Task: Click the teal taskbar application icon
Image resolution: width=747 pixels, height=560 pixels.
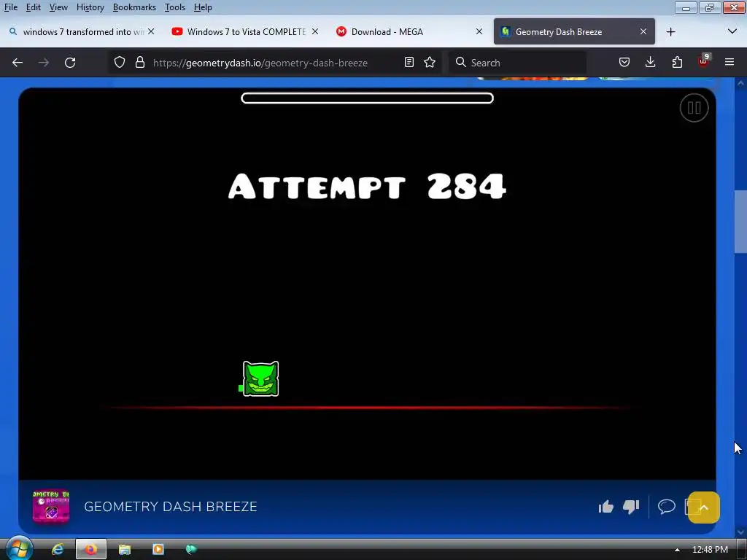Action: [191, 550]
